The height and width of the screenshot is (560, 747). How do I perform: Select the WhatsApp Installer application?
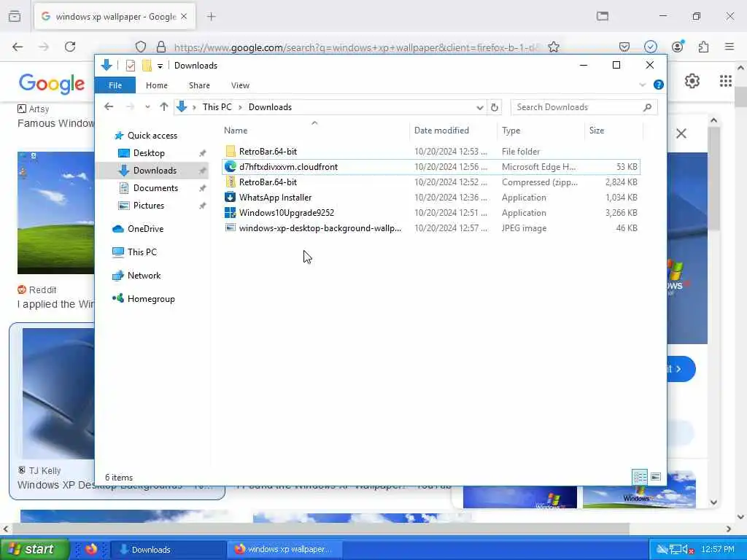[431, 197]
